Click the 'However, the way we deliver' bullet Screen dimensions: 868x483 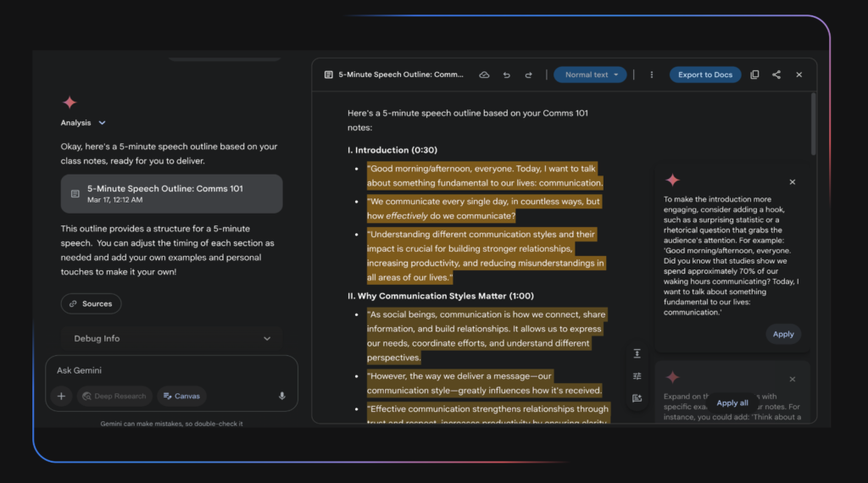pyautogui.click(x=484, y=383)
